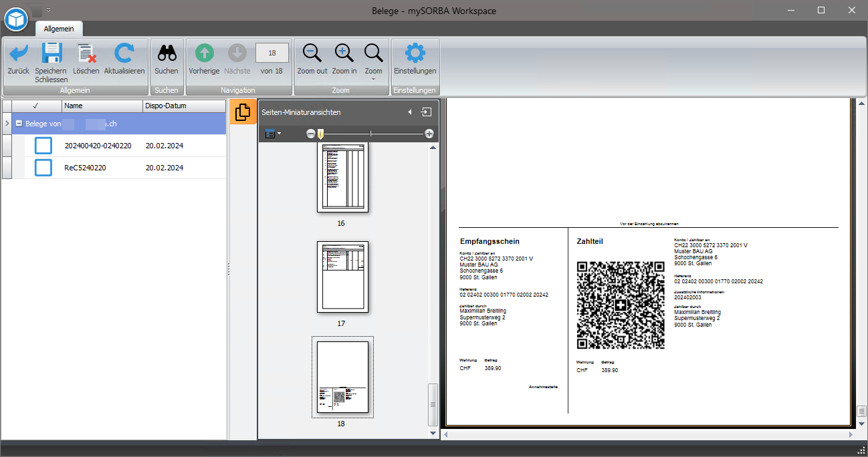
Task: Minimize the mySORBA Workspace window
Action: (x=791, y=10)
